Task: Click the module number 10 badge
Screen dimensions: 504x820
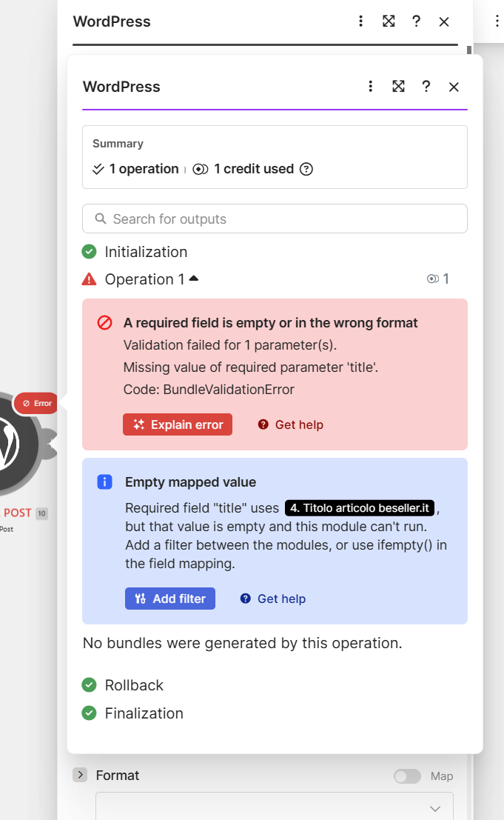Action: pos(41,513)
